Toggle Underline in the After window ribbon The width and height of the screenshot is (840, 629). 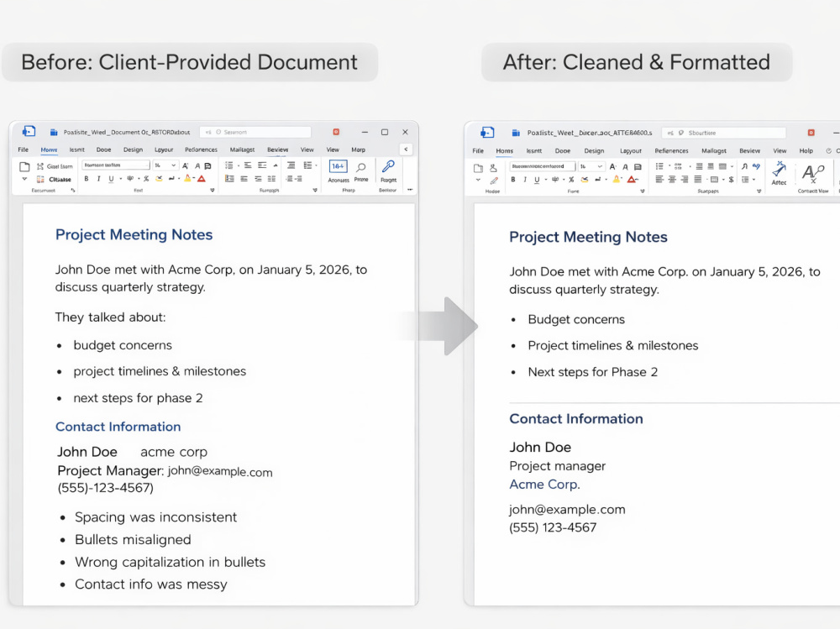[537, 180]
